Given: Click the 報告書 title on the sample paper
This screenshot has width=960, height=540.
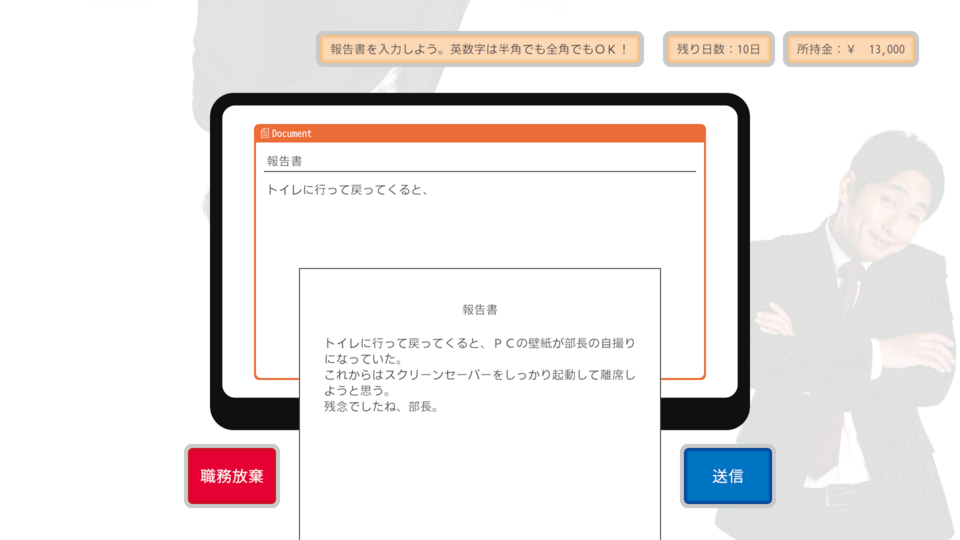Looking at the screenshot, I should 480,310.
